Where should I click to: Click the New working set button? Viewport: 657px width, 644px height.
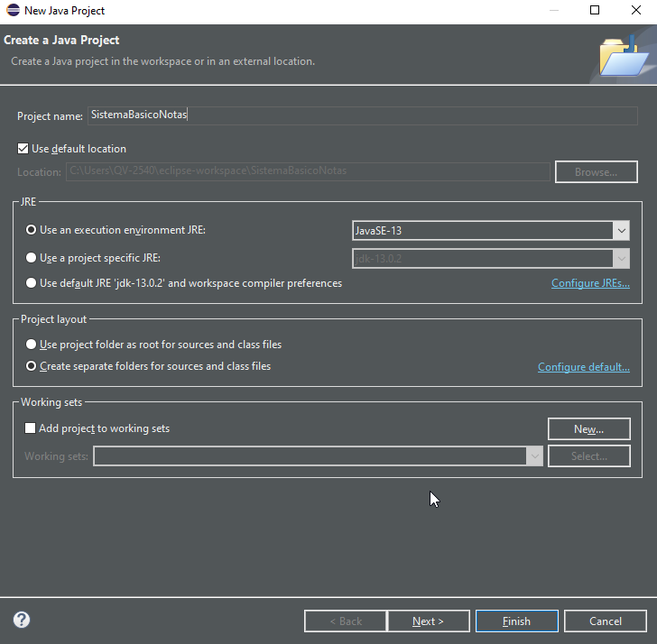pos(588,429)
